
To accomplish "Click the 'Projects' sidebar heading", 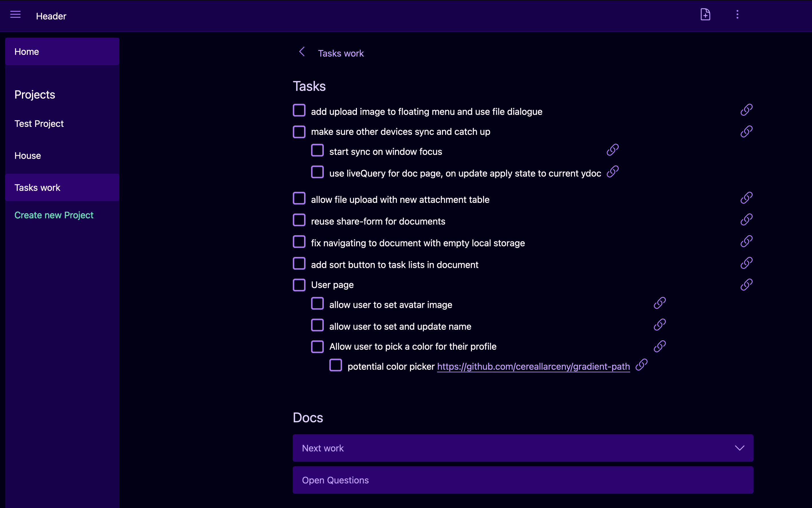I will pyautogui.click(x=35, y=95).
